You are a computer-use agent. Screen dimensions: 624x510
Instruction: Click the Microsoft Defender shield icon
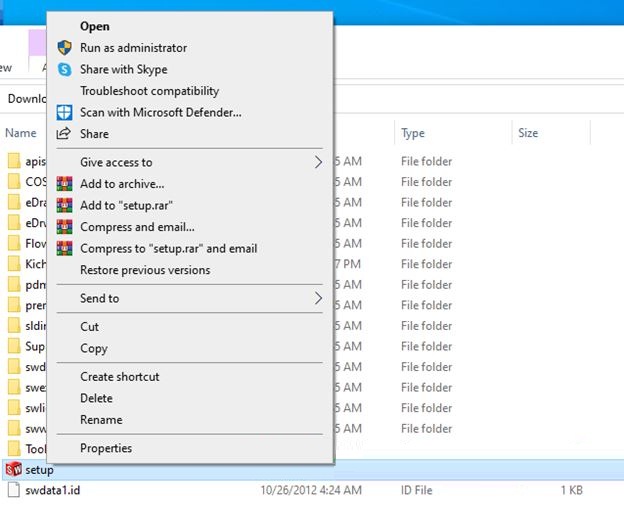point(64,113)
